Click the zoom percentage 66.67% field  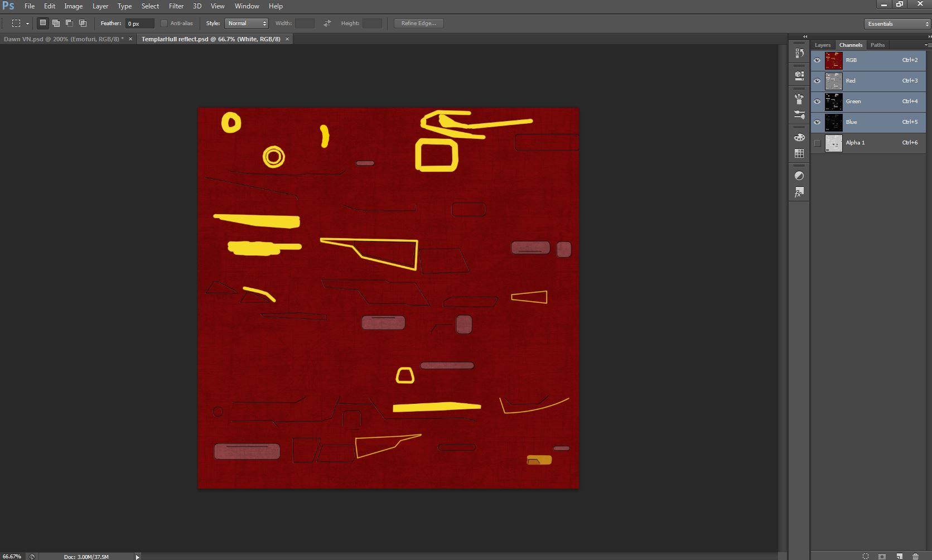(12, 557)
